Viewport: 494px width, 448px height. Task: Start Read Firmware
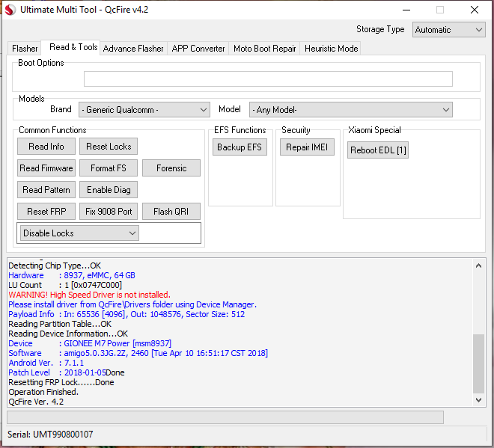click(46, 168)
